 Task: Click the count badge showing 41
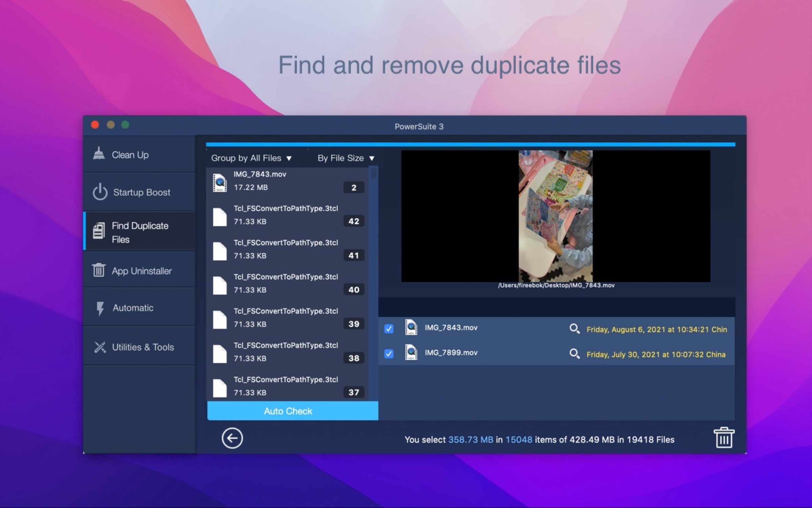(354, 255)
